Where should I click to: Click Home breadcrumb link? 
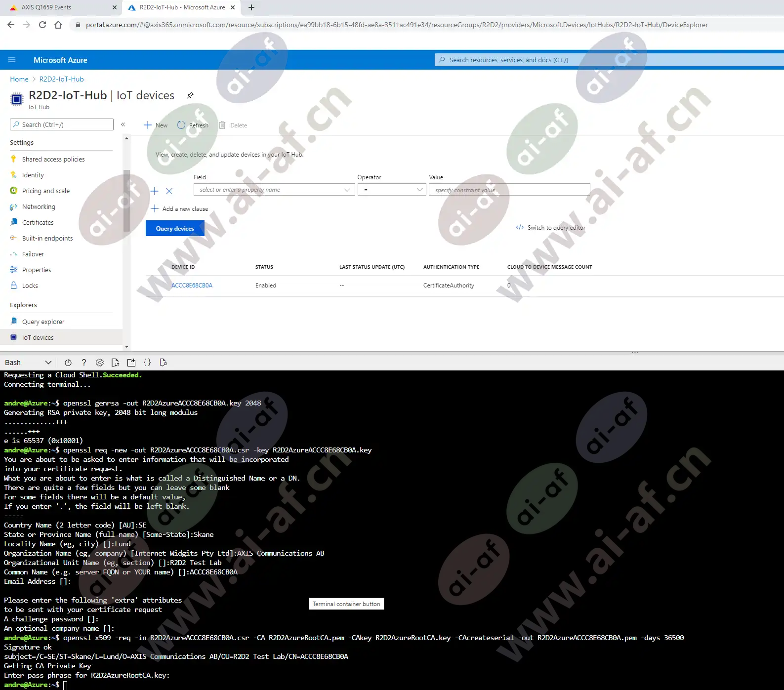click(x=19, y=79)
